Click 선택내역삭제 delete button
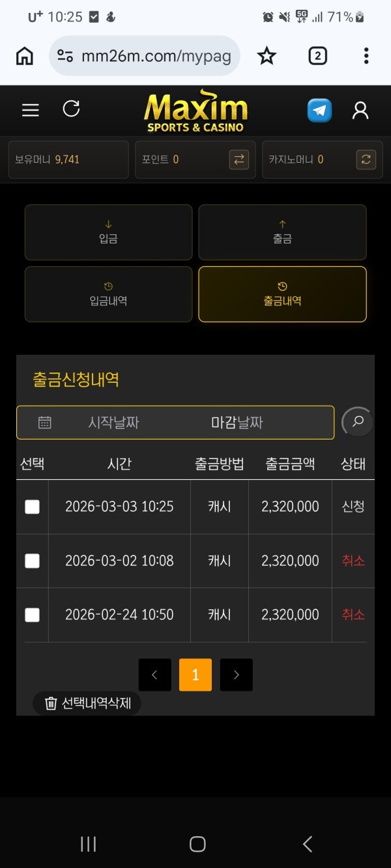Image resolution: width=391 pixels, height=868 pixels. [x=87, y=703]
